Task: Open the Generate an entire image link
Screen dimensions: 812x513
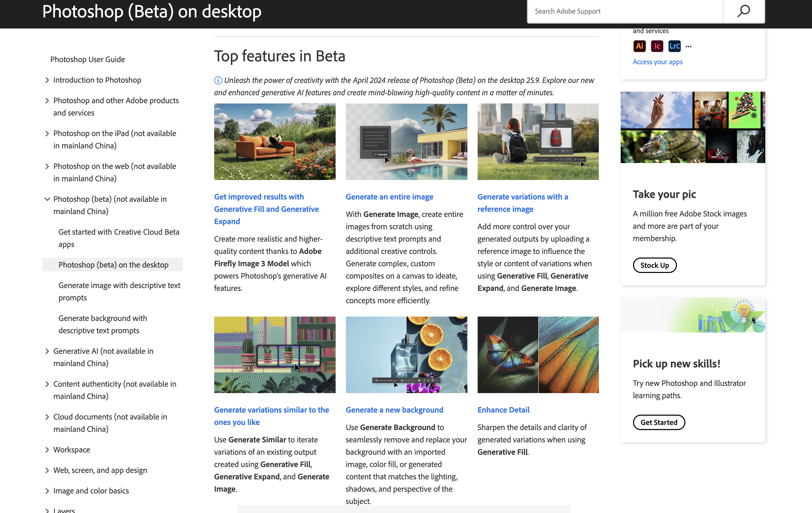Action: [390, 197]
